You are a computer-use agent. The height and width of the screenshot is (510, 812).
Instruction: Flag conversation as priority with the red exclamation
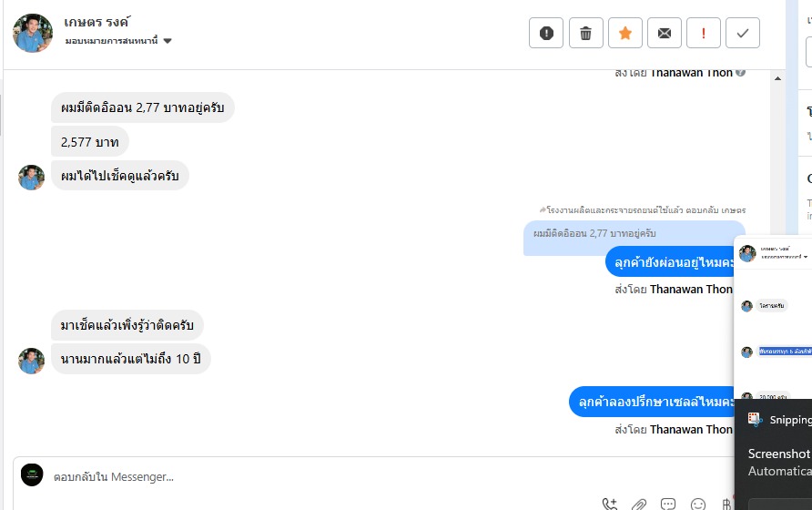(704, 33)
